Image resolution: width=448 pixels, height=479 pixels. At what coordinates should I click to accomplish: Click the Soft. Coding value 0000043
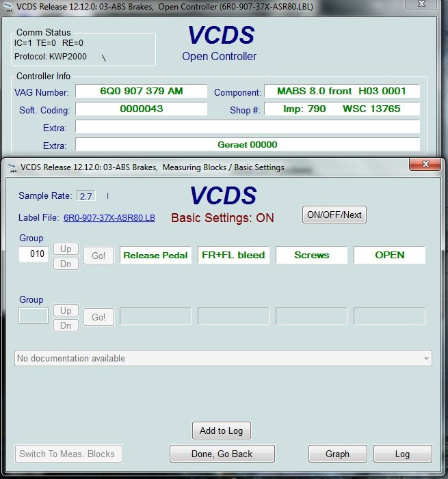pyautogui.click(x=142, y=109)
